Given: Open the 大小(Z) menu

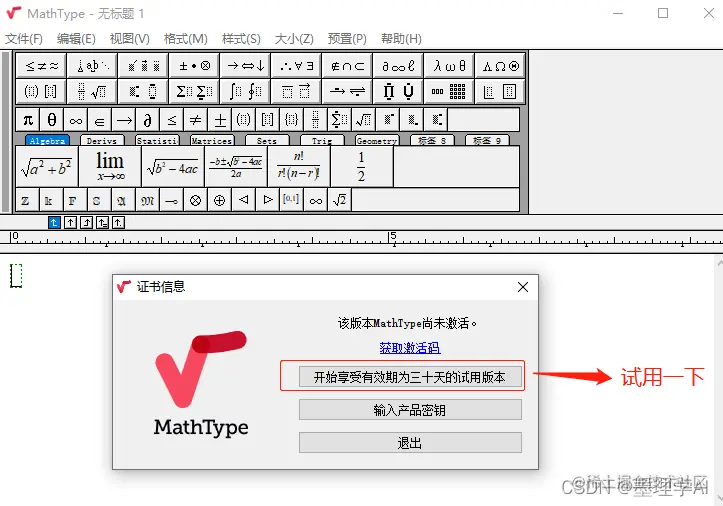Looking at the screenshot, I should point(294,39).
